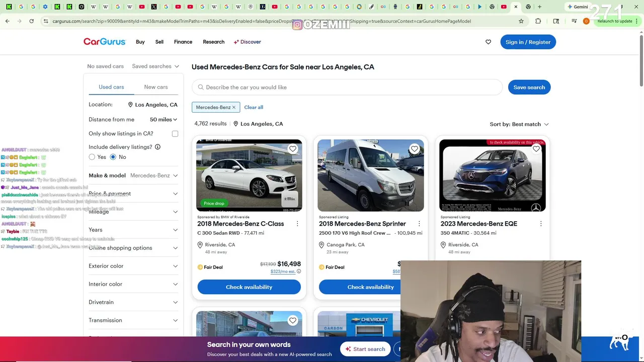The height and width of the screenshot is (362, 644).
Task: Open the Buy menu
Action: (x=140, y=42)
